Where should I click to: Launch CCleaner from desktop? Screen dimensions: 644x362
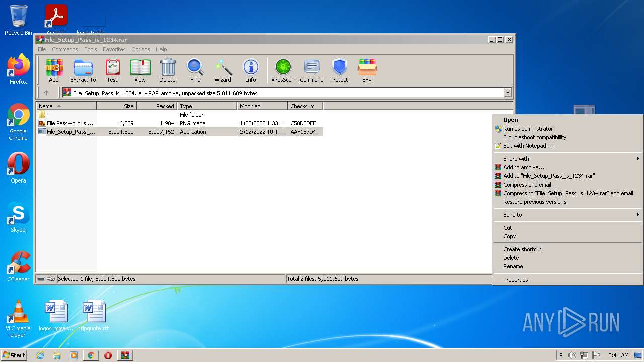tap(18, 266)
